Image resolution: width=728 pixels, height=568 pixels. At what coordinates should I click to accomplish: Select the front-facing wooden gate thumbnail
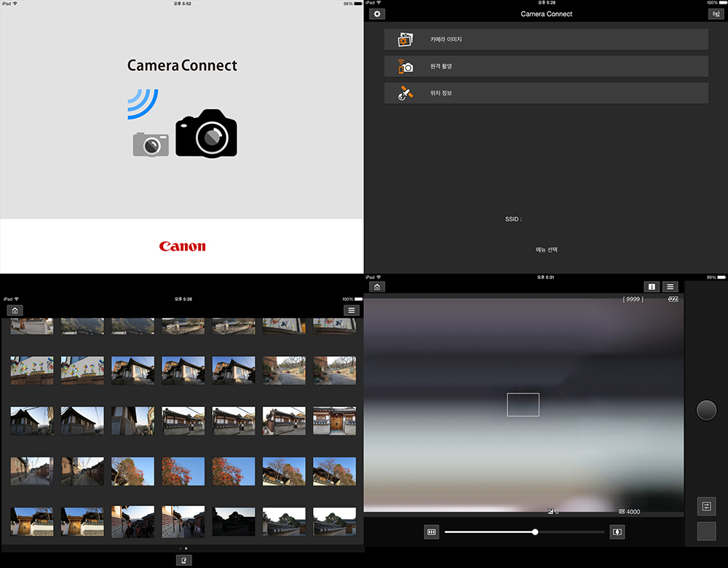coord(334,421)
